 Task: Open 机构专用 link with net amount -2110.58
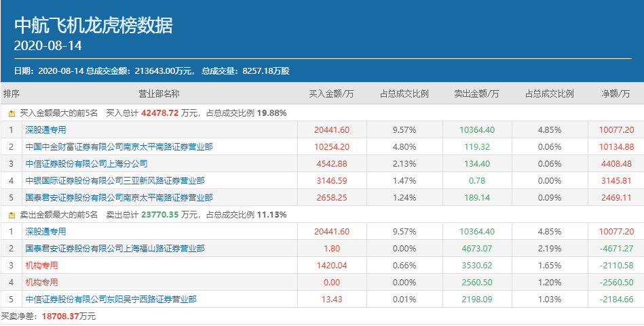(x=41, y=266)
